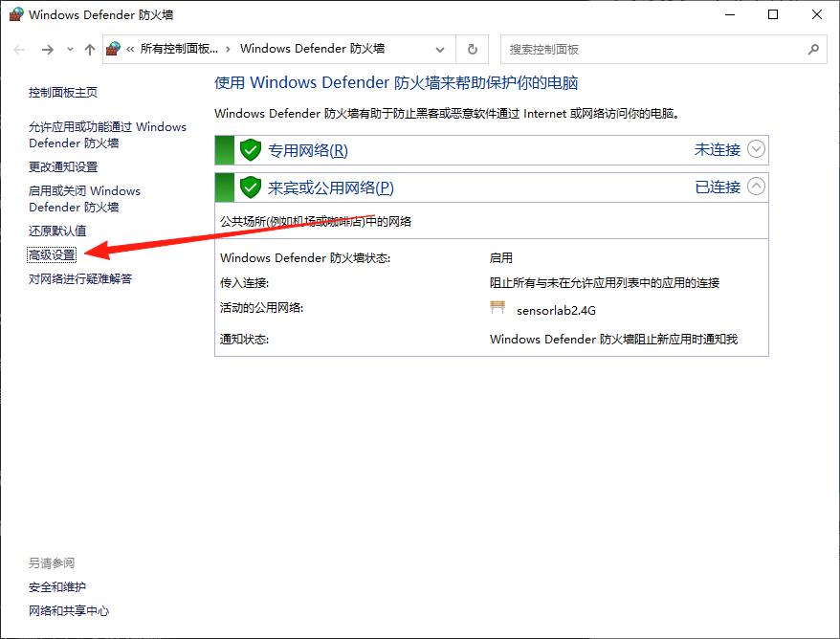Open the recent locations dropdown arrow
This screenshot has width=840, height=639.
(x=70, y=50)
